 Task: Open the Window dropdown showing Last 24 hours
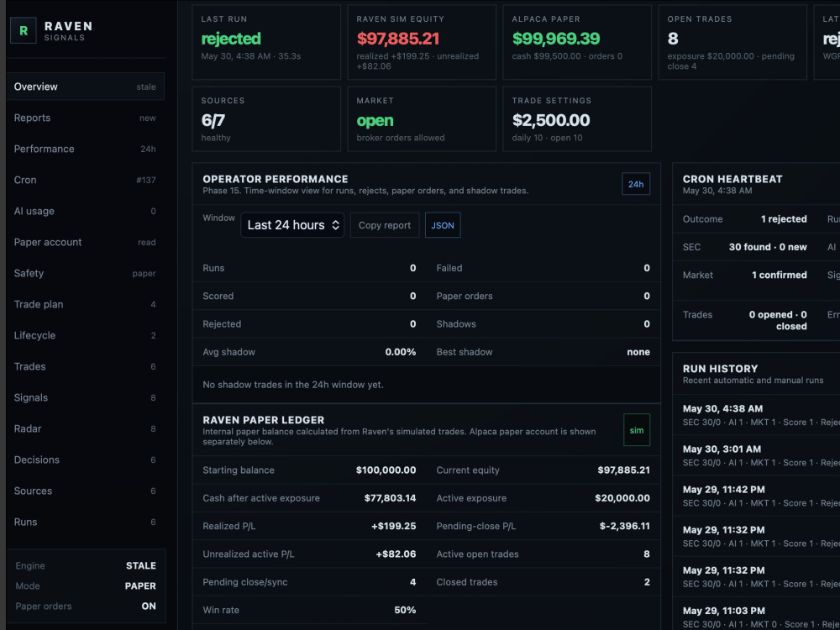[292, 225]
